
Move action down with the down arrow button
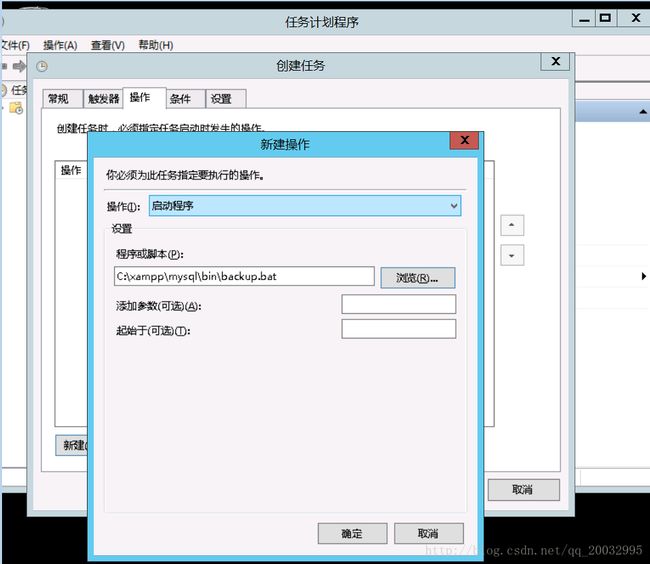click(x=512, y=255)
